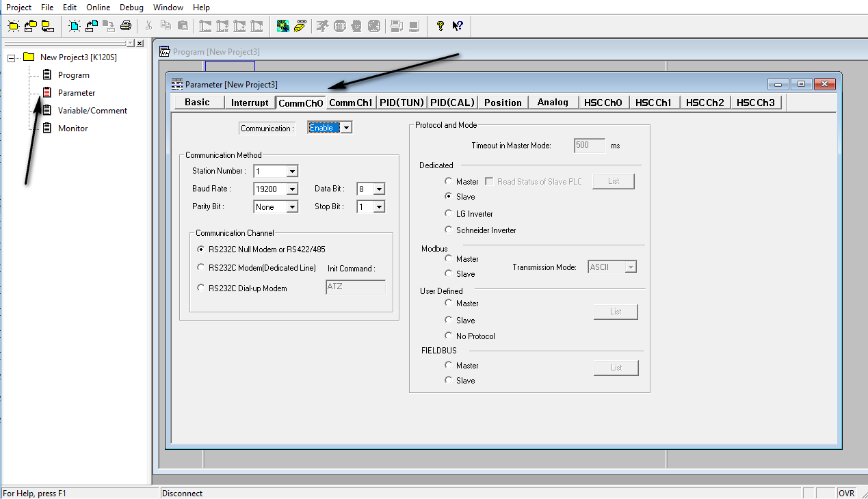
Task: Click the scissors Cut icon
Action: pyautogui.click(x=148, y=26)
